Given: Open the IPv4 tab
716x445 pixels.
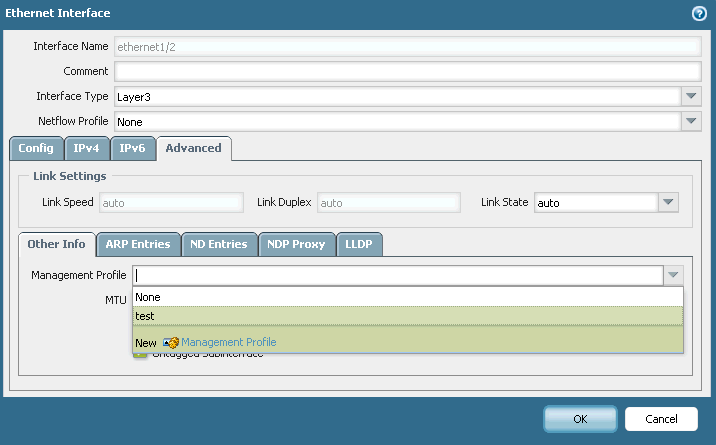Looking at the screenshot, I should 85,148.
